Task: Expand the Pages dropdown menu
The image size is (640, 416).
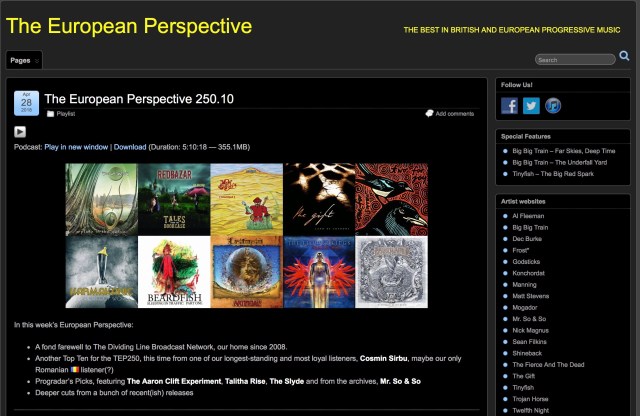Action: coord(24,60)
